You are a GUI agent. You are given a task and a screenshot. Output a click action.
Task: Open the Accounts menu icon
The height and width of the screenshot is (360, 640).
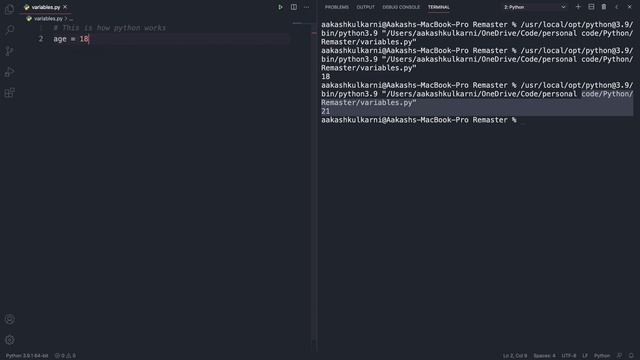point(9,319)
